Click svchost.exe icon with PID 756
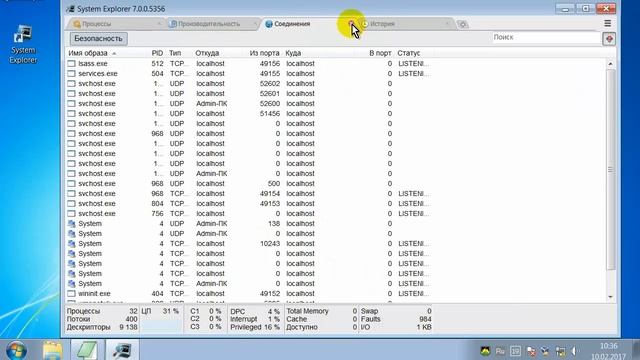The width and height of the screenshot is (640, 360). (x=71, y=213)
